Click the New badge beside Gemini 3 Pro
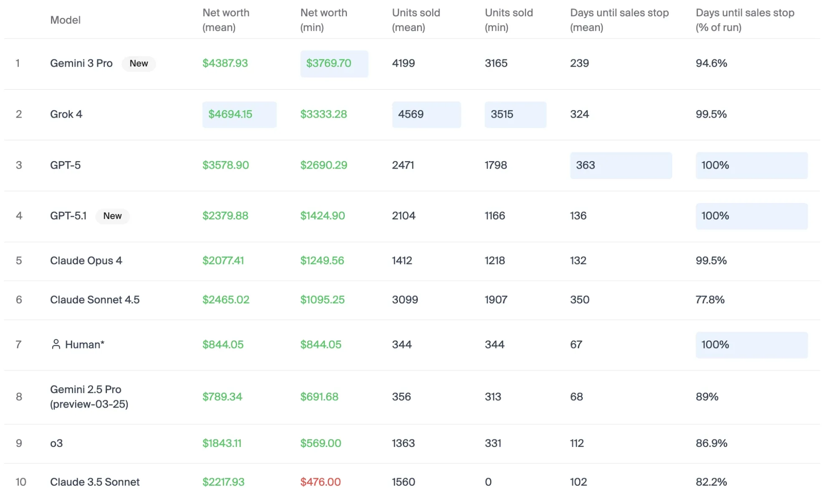 [139, 63]
